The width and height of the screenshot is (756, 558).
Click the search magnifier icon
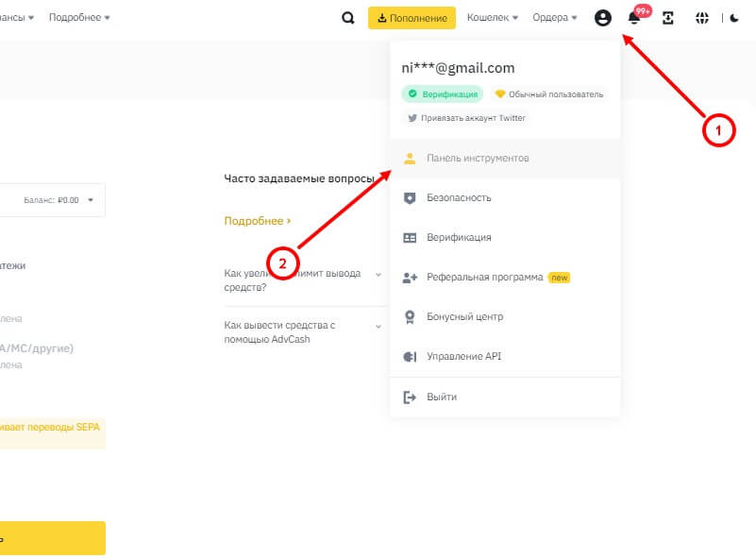pyautogui.click(x=348, y=18)
